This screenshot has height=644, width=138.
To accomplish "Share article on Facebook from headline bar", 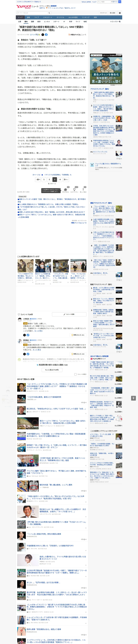I will pos(46,35).
